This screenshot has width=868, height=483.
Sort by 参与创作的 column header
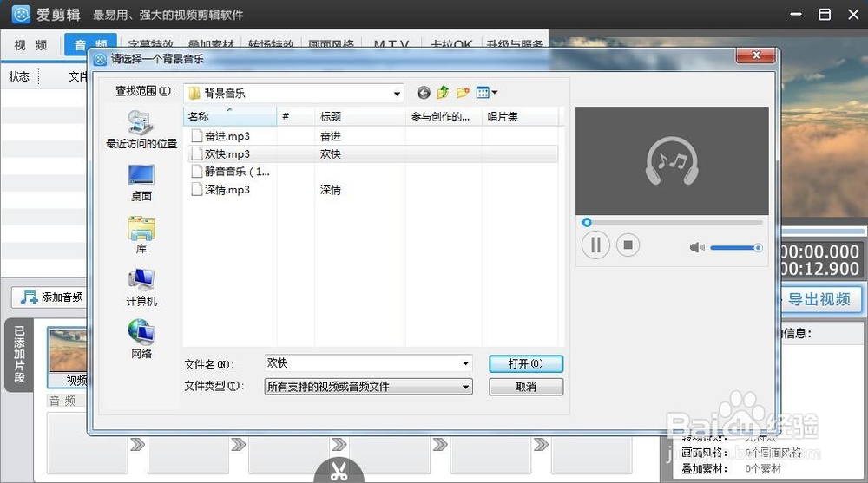pos(444,116)
